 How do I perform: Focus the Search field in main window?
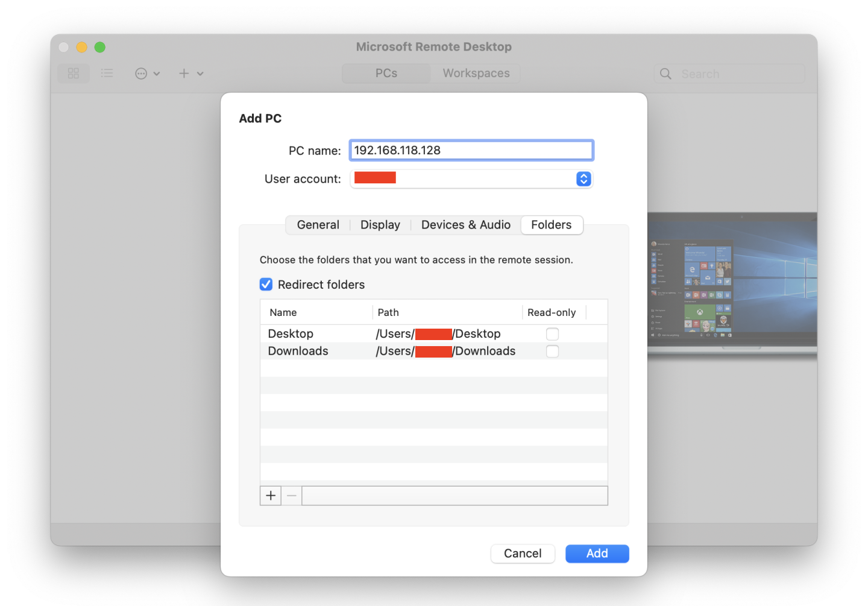pyautogui.click(x=729, y=74)
